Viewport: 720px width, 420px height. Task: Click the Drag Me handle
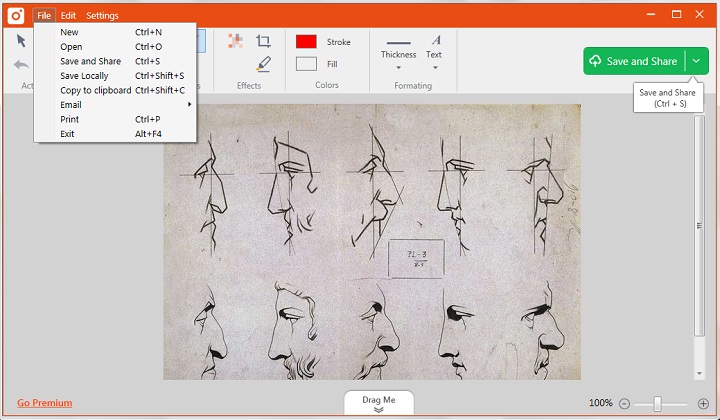379,403
